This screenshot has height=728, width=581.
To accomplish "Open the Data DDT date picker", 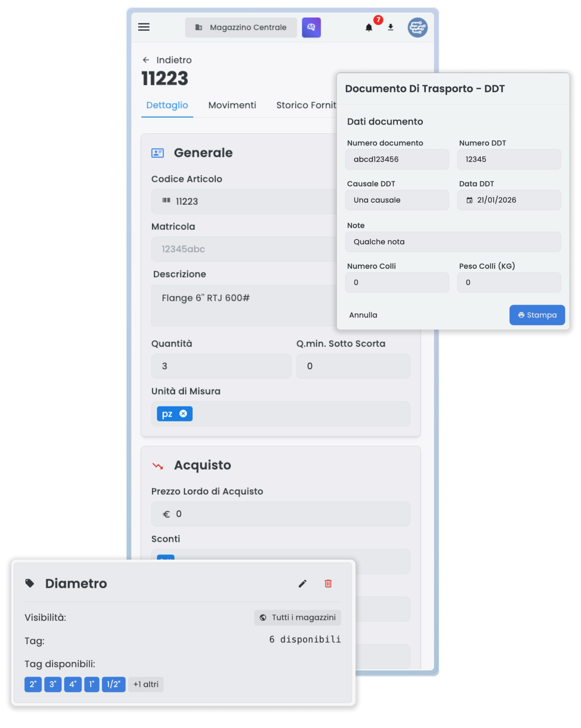I will [x=508, y=200].
